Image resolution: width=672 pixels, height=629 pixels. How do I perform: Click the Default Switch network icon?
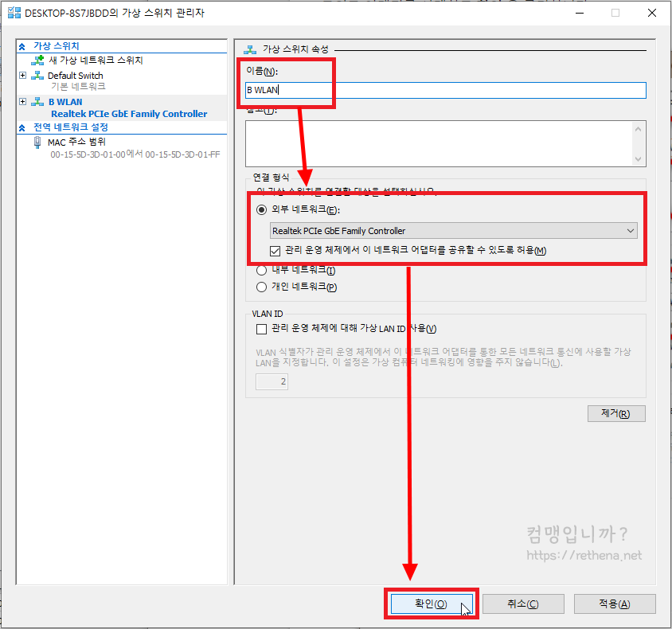[x=38, y=75]
